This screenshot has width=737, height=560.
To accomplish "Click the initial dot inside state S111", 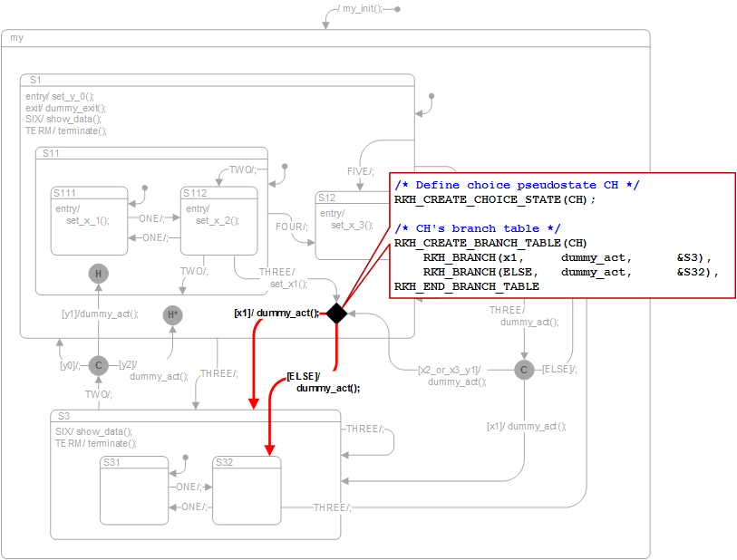I will [x=144, y=188].
